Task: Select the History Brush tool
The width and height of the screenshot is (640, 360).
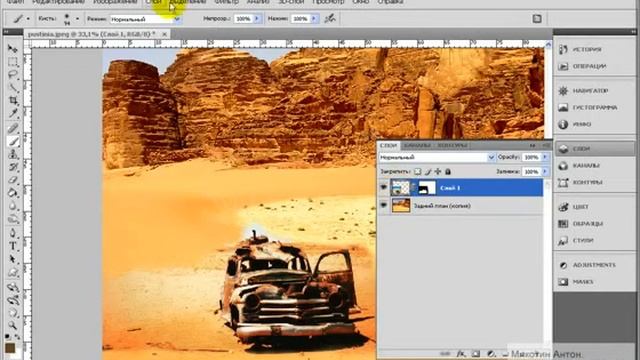Action: [x=13, y=167]
